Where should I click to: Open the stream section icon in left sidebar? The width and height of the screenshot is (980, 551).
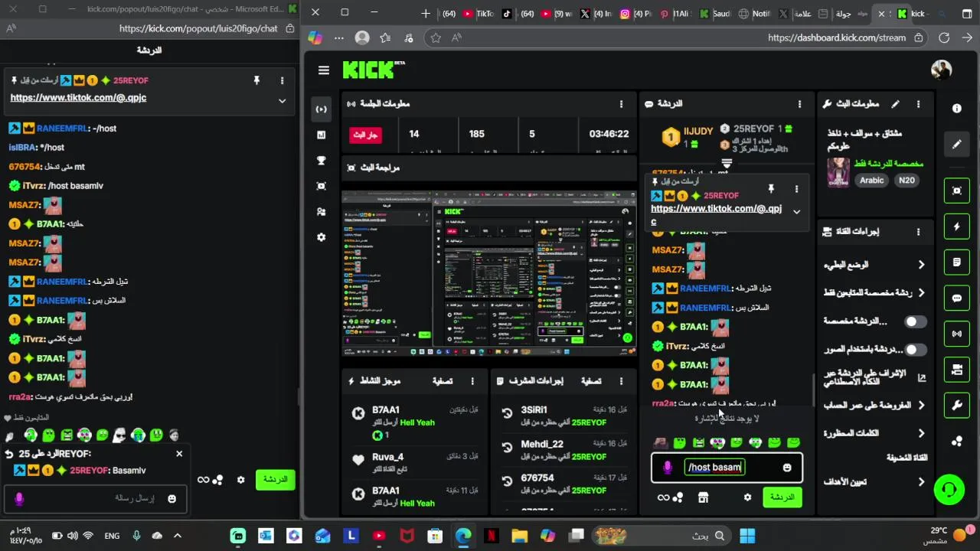point(322,109)
